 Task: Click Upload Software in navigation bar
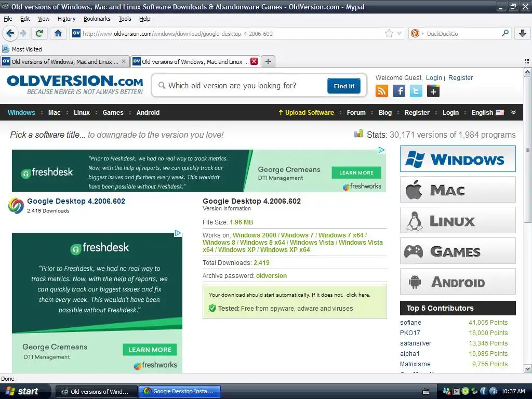pos(307,112)
